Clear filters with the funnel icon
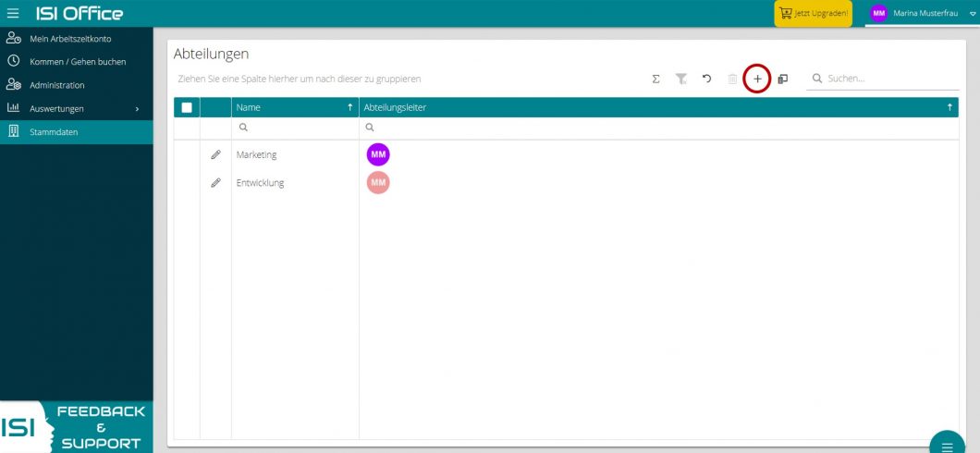Screen dimensions: 980x453 click(x=681, y=79)
